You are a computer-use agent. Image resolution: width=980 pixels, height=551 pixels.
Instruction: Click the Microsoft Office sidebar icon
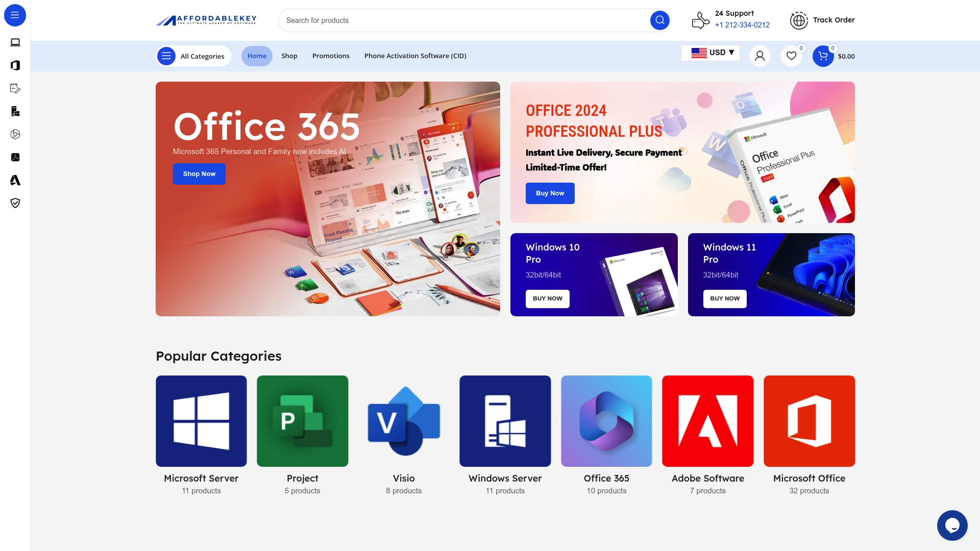[x=15, y=65]
